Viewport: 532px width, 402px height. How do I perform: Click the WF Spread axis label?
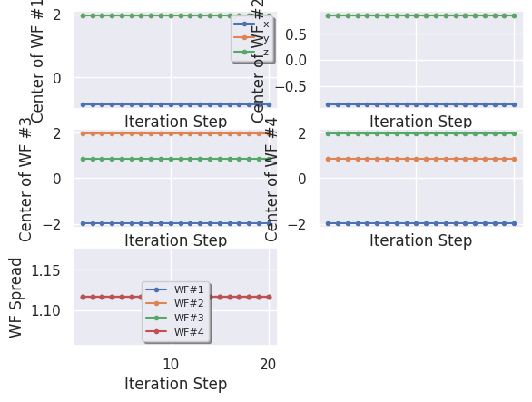(x=15, y=298)
